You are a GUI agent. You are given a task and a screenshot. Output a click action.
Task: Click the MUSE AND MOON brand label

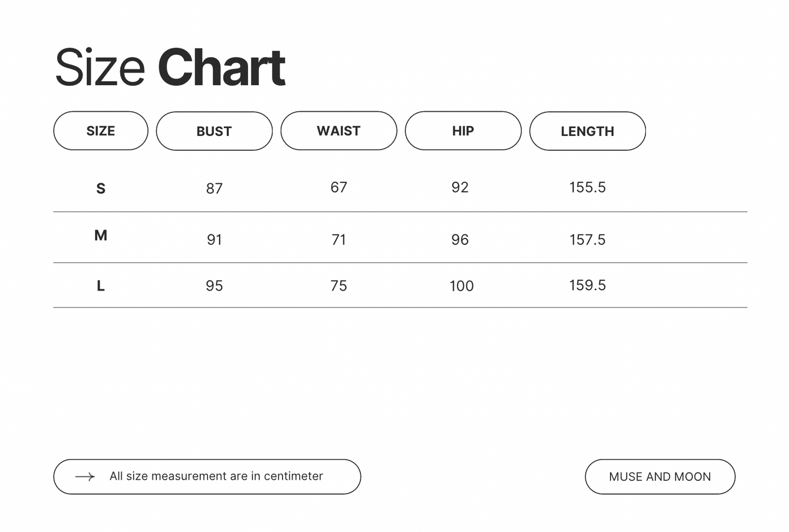[660, 477]
